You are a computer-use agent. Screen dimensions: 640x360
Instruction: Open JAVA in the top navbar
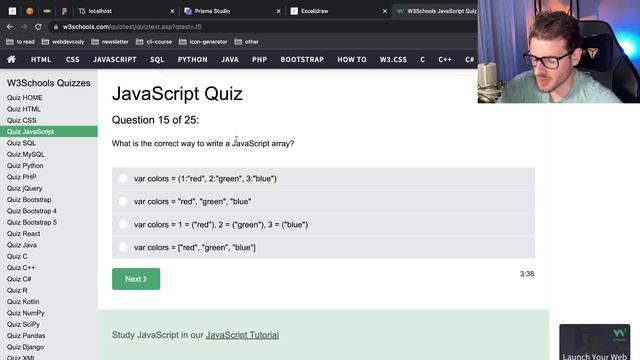(230, 60)
